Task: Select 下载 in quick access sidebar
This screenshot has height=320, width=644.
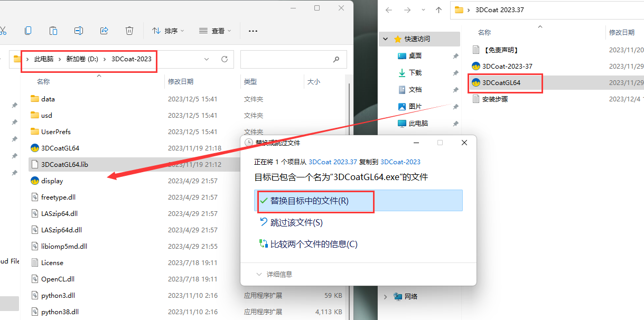Action: (x=415, y=73)
